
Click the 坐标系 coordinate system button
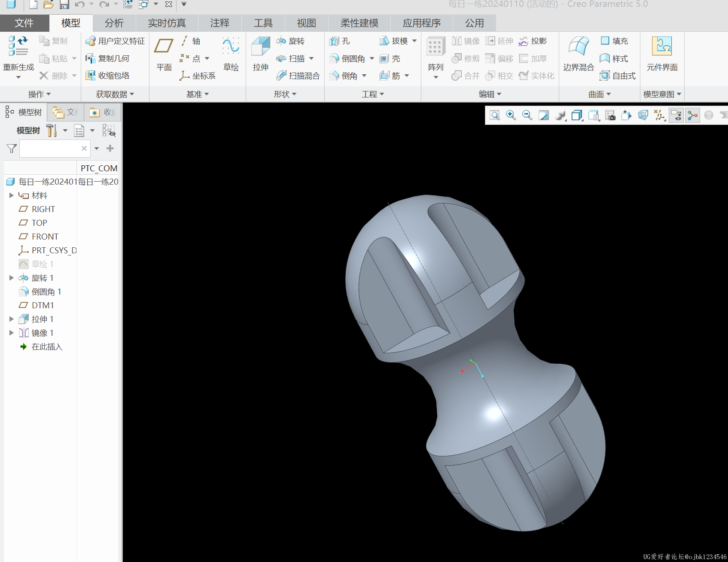[198, 76]
